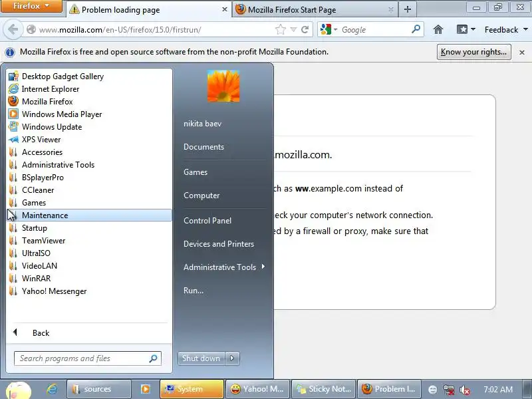
Task: Go to Firefox home page
Action: tap(438, 30)
